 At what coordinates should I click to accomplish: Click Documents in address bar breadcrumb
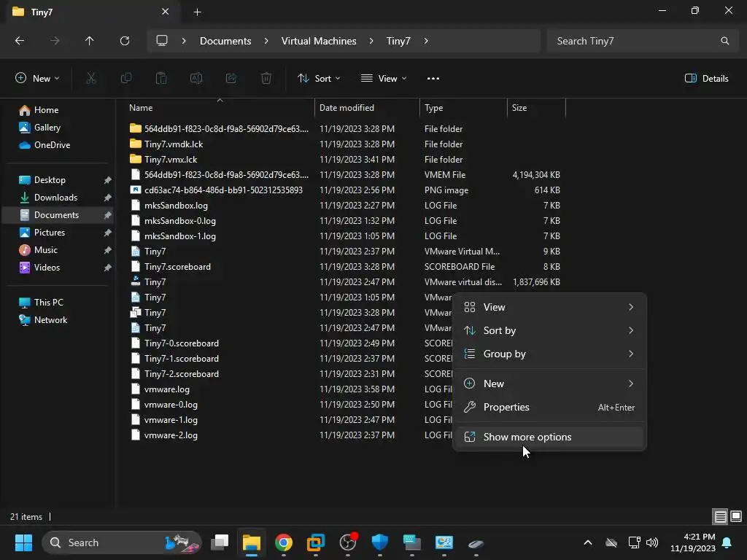pyautogui.click(x=225, y=41)
